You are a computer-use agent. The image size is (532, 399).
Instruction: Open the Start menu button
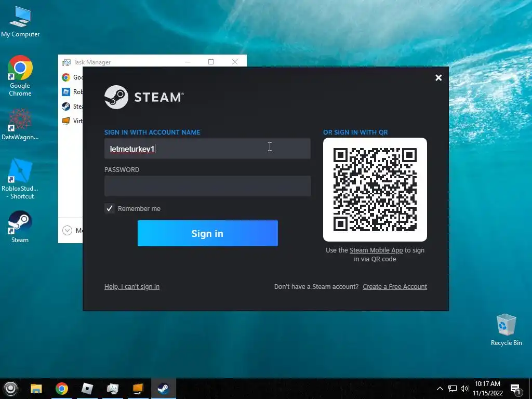(10, 389)
